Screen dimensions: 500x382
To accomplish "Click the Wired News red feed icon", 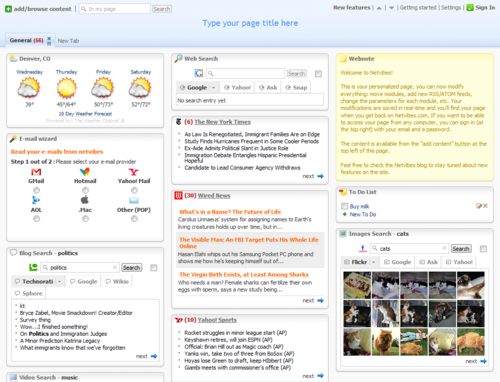I will coord(179,195).
